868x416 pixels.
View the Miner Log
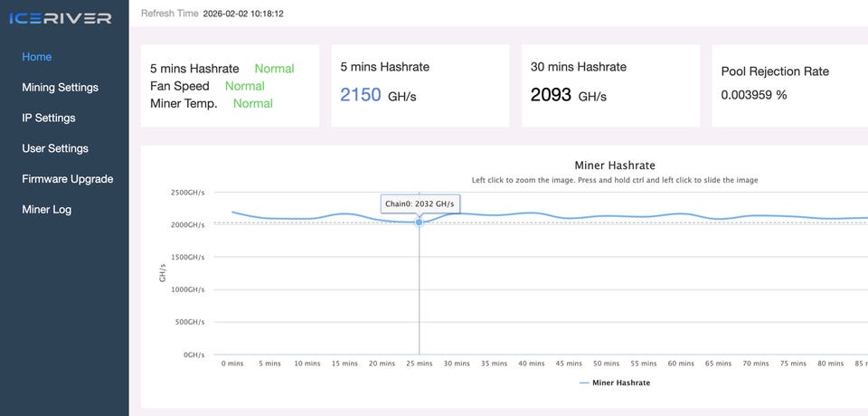coord(47,210)
